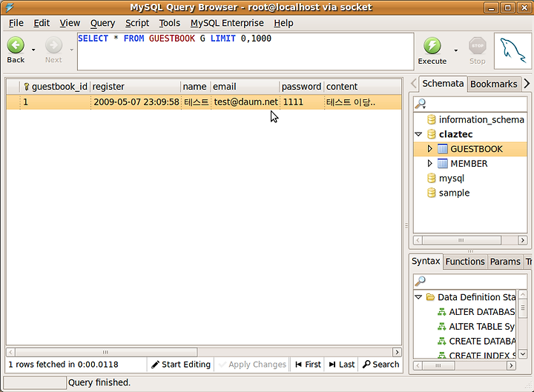Image resolution: width=534 pixels, height=392 pixels.
Task: Open the File menu
Action: (x=16, y=23)
